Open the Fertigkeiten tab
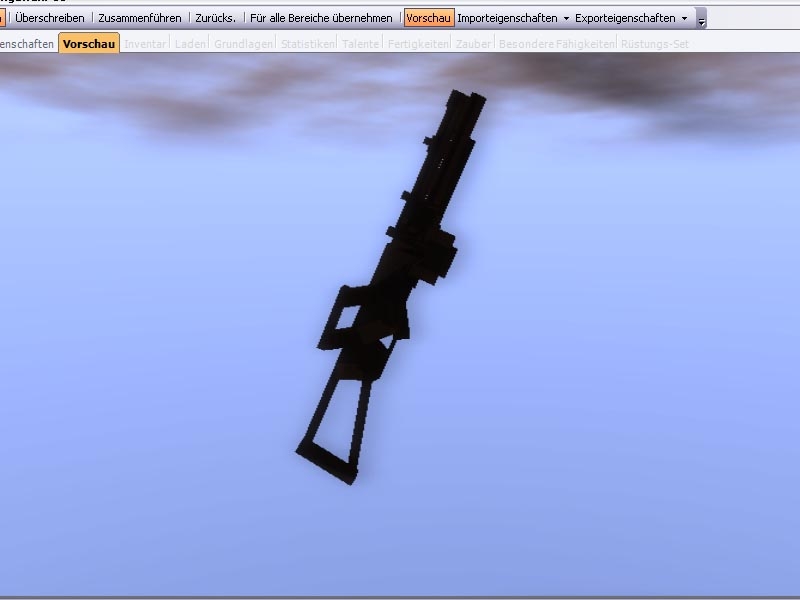The height and width of the screenshot is (600, 800). coord(418,44)
